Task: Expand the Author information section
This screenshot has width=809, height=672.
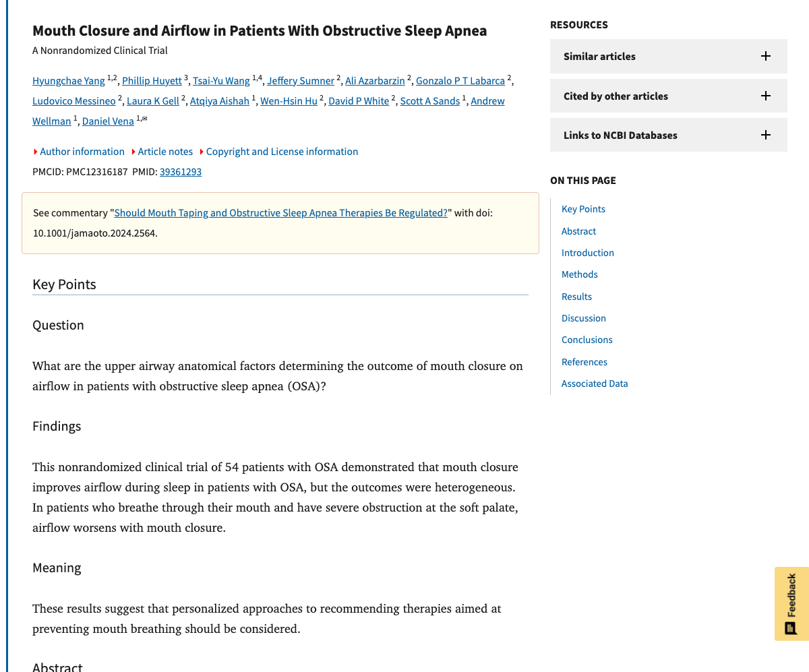Action: click(x=82, y=152)
